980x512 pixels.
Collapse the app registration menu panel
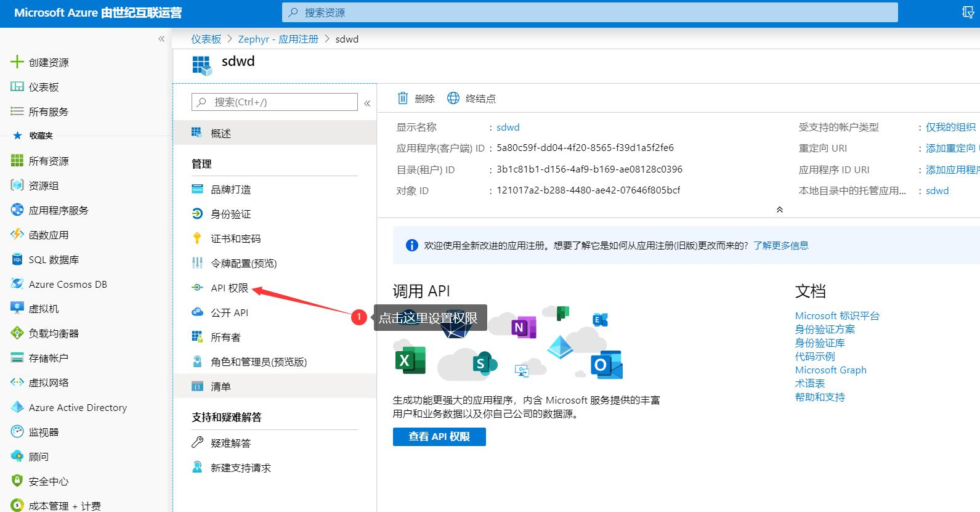coord(367,103)
